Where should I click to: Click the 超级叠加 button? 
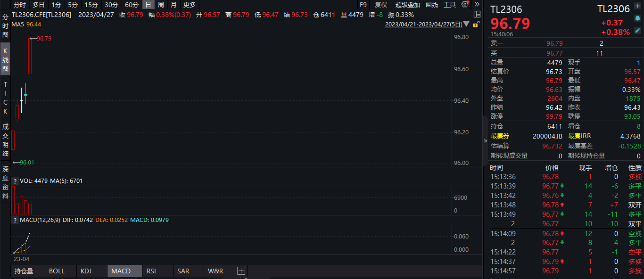click(x=407, y=5)
